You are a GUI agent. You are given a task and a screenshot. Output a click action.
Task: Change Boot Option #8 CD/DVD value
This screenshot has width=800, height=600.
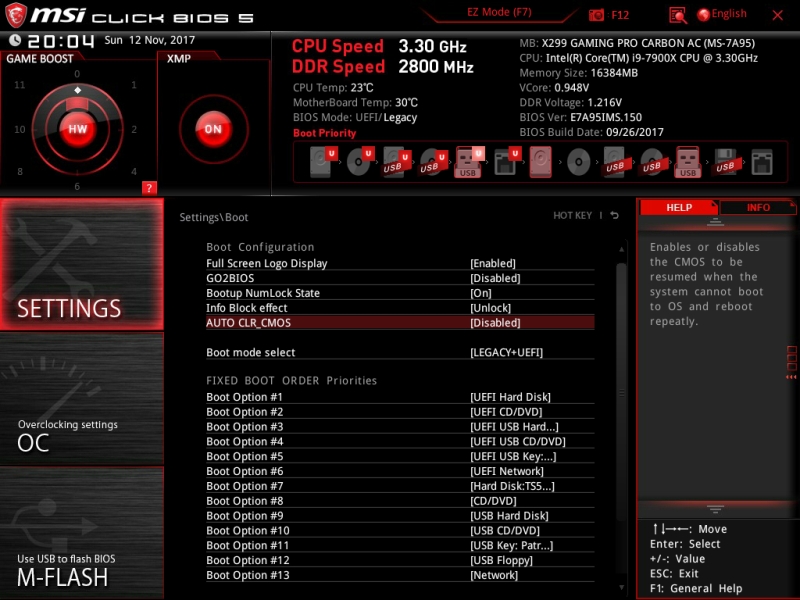pyautogui.click(x=493, y=501)
